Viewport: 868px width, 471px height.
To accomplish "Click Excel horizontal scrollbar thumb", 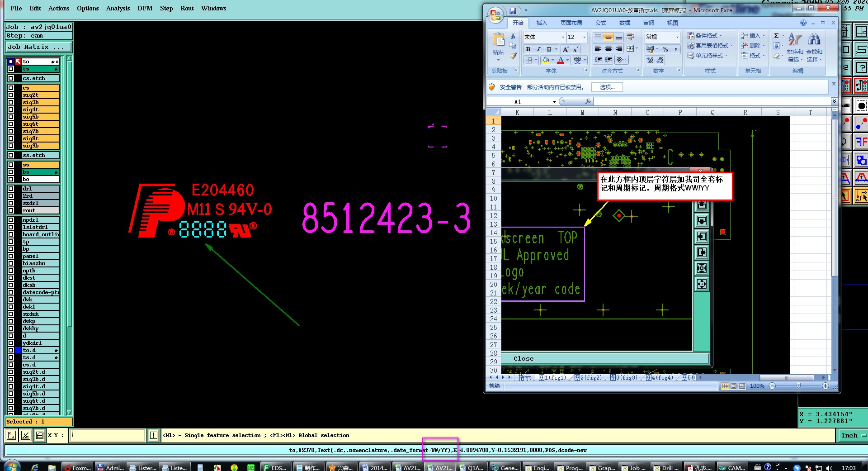I will 787,377.
